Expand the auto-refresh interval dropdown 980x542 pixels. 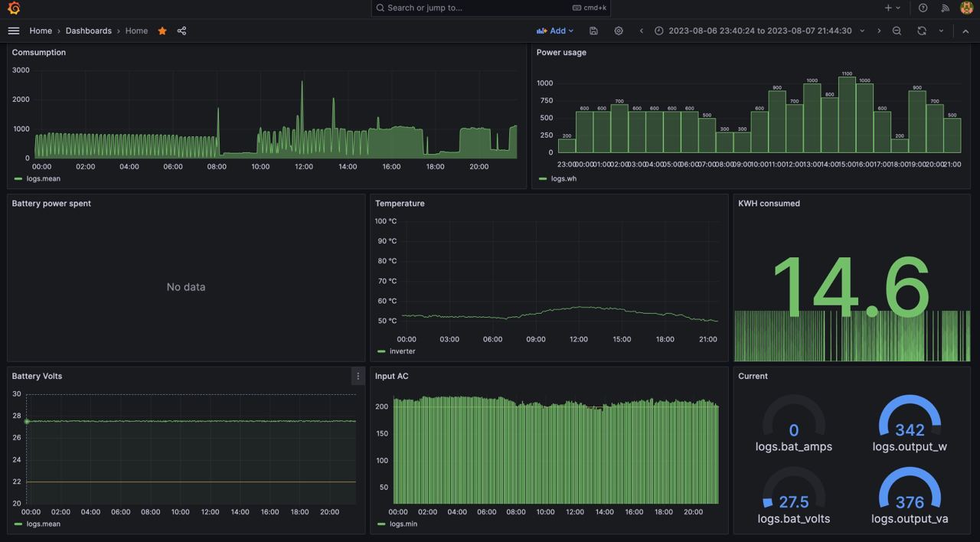[x=941, y=31]
